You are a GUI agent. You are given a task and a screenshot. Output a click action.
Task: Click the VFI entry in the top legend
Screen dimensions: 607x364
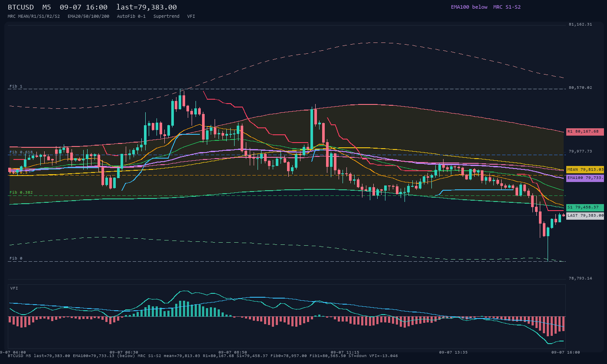pyautogui.click(x=191, y=16)
